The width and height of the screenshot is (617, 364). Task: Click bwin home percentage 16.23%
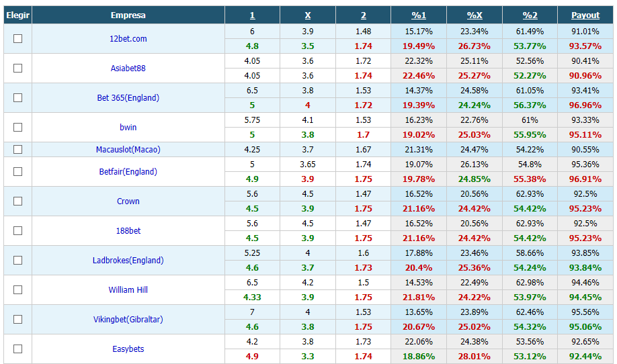419,120
